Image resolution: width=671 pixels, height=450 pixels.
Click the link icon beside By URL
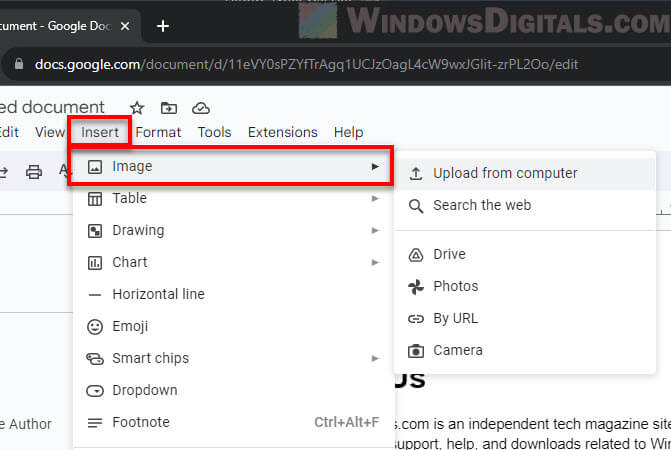[x=416, y=319]
